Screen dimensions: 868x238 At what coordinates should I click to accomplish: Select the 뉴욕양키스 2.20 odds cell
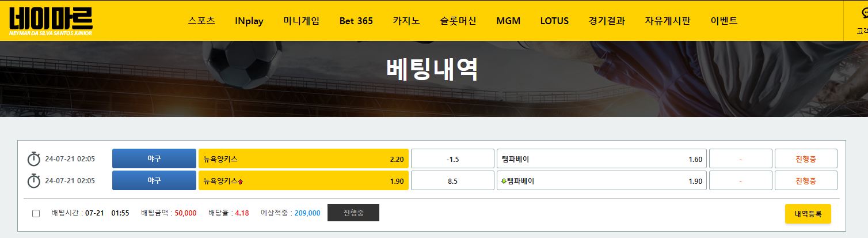[x=303, y=159]
